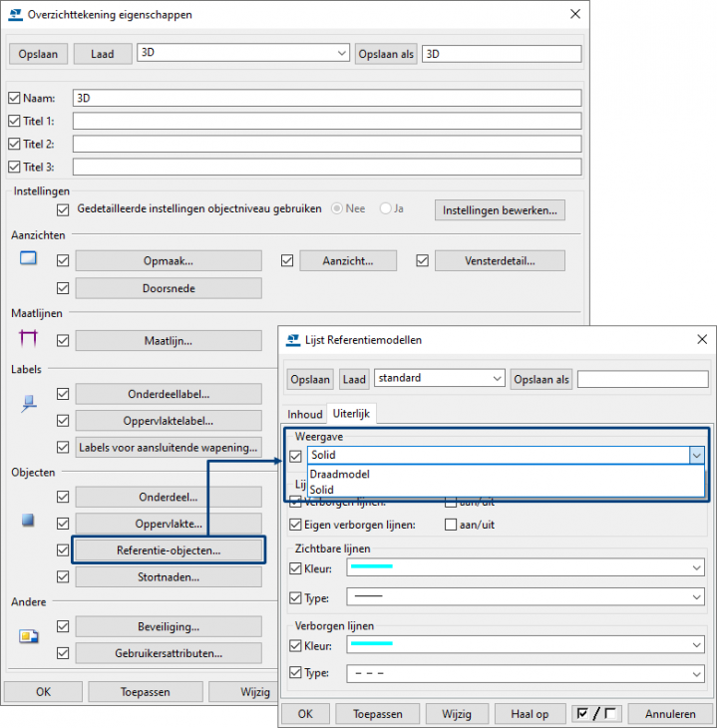Select the Ja radio button

[x=386, y=209]
